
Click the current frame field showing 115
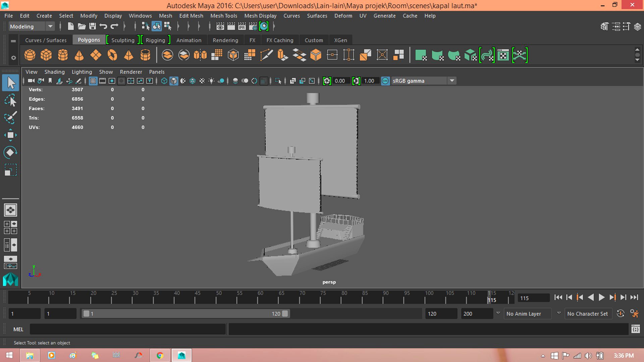[533, 298]
